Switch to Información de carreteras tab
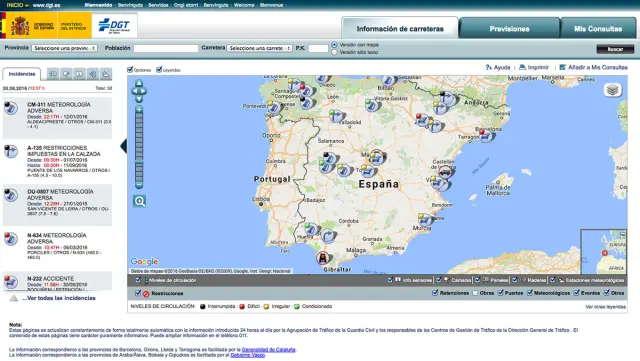Screen dimensions: 640x361 coord(400,29)
